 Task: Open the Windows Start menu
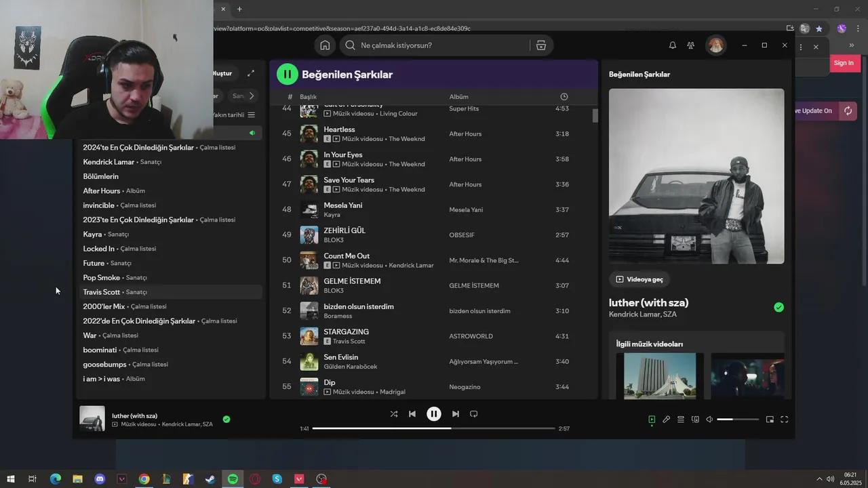point(11,479)
